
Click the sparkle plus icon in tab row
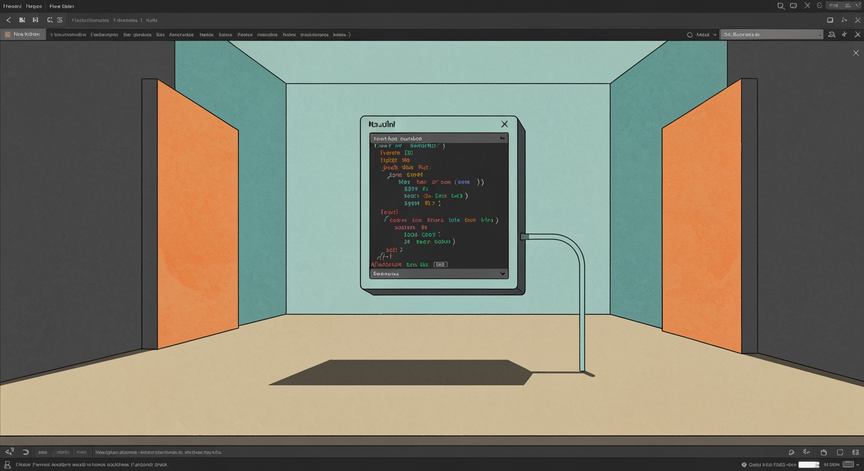click(844, 34)
